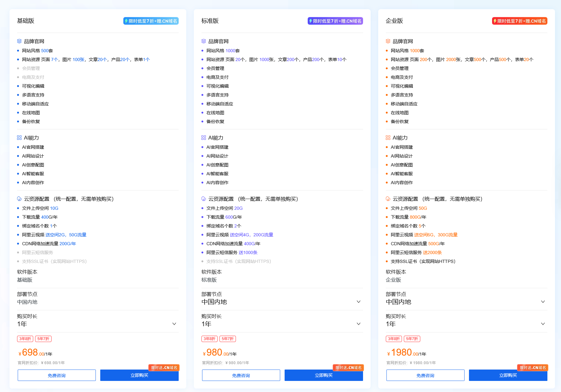Select the 5年7折 tag in 标准版
Screen dimensions: 561x392
228,339
